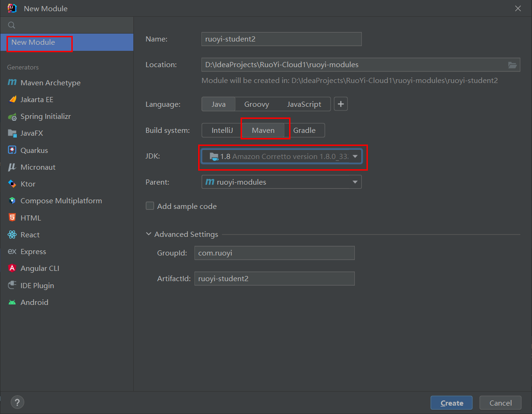
Task: Click the ArtifactId field ruoyi-student2
Action: pos(275,279)
